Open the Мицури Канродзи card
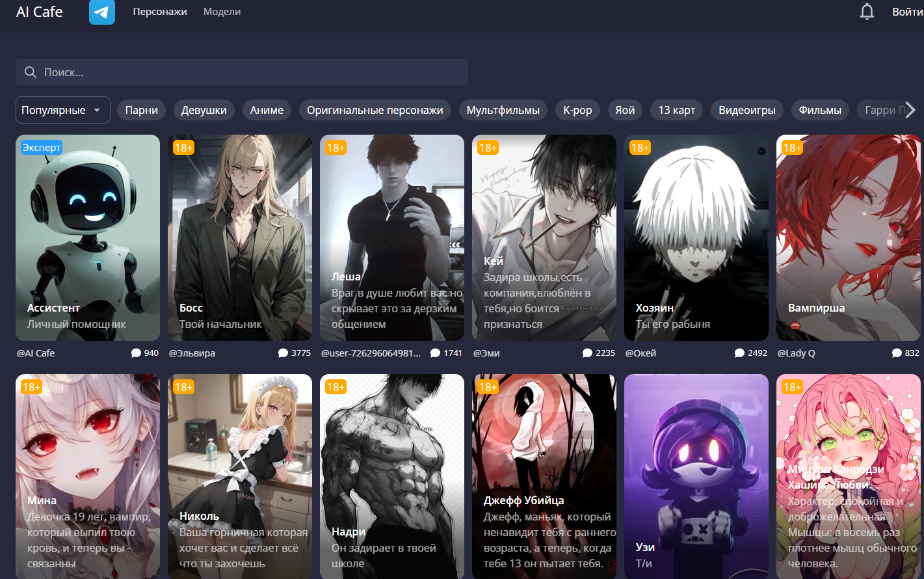This screenshot has width=924, height=579. (849, 476)
